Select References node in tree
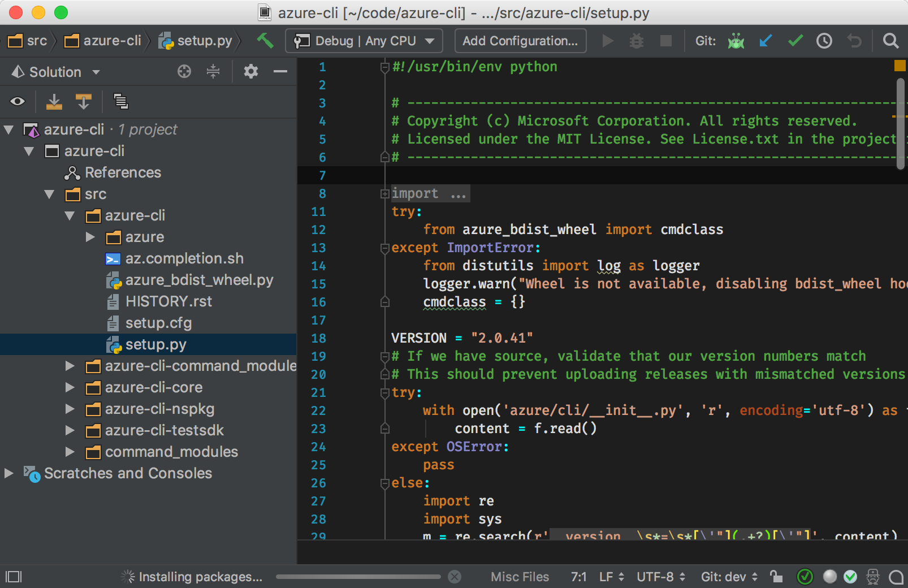The image size is (908, 588). pyautogui.click(x=123, y=172)
